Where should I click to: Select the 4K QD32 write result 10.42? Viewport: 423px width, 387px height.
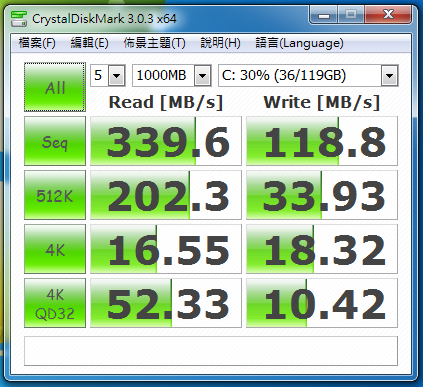click(x=322, y=303)
